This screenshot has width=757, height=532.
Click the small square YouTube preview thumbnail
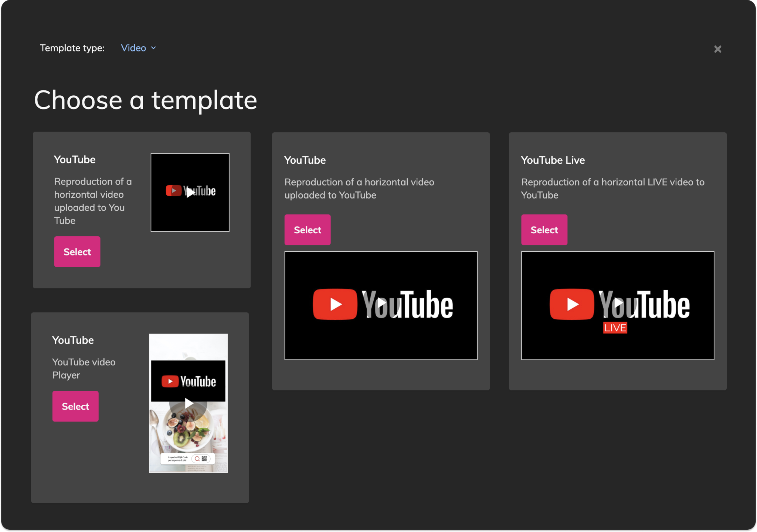pos(190,192)
